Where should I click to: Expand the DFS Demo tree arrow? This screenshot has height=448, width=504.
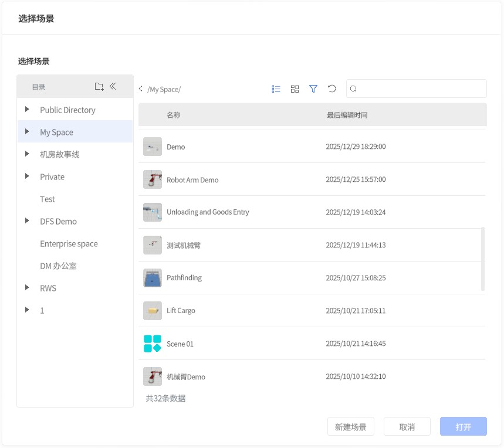click(x=27, y=221)
